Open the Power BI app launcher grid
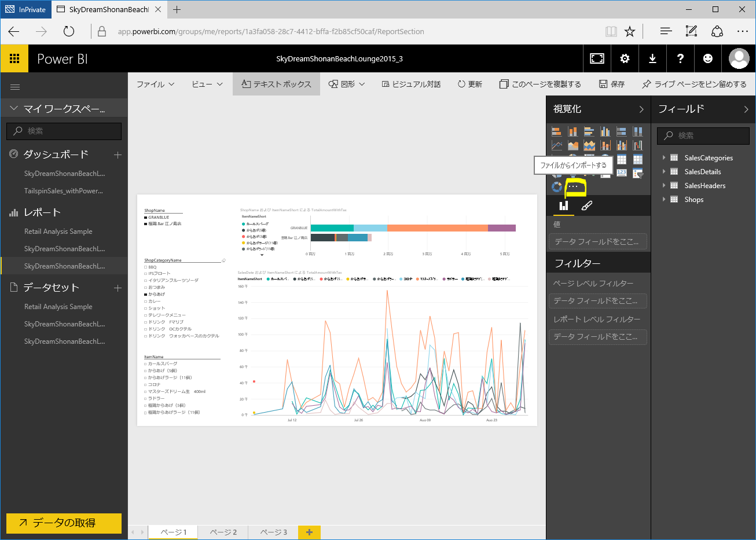756x540 pixels. (14, 58)
